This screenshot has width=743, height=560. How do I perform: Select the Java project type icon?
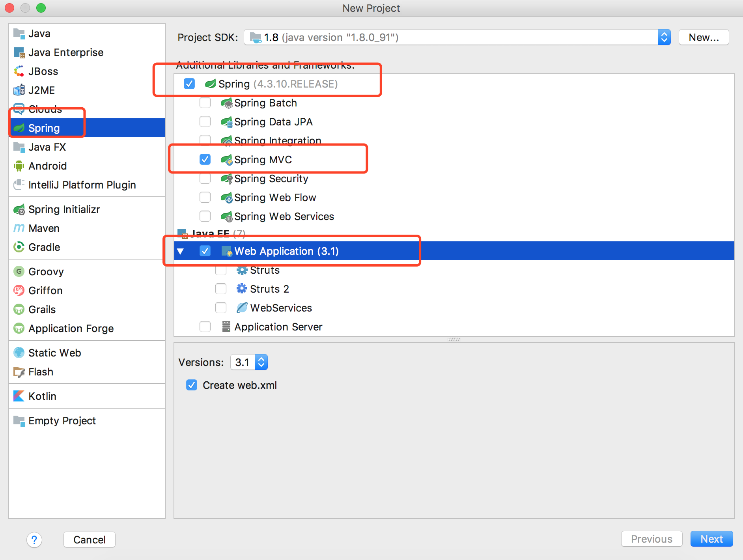(x=19, y=34)
